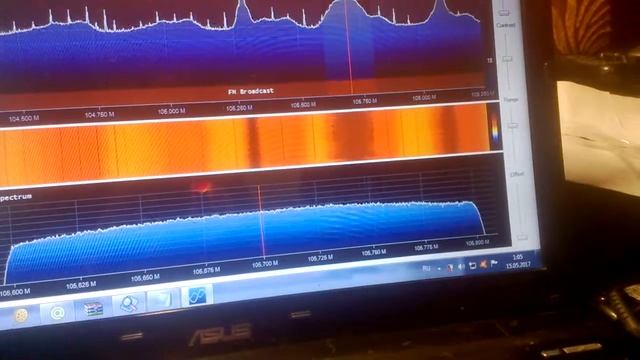Image resolution: width=640 pixels, height=360 pixels.
Task: Click the orange tray notification icon
Action: tap(483, 264)
